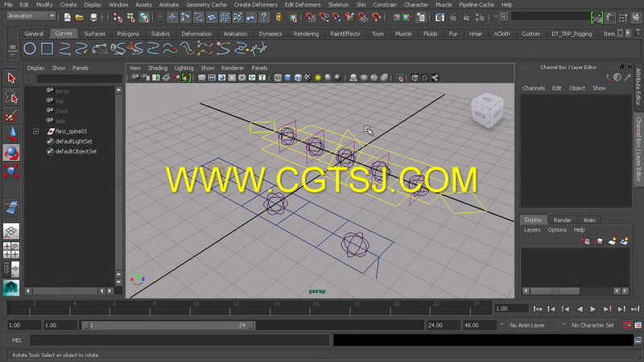Open the Create Deformers menu
The width and height of the screenshot is (644, 362).
pos(255,5)
